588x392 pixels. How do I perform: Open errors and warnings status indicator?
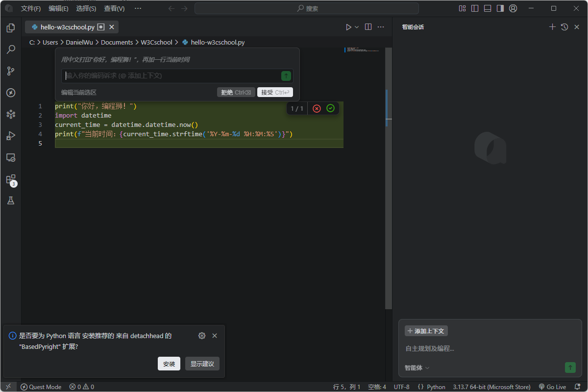[x=82, y=387]
